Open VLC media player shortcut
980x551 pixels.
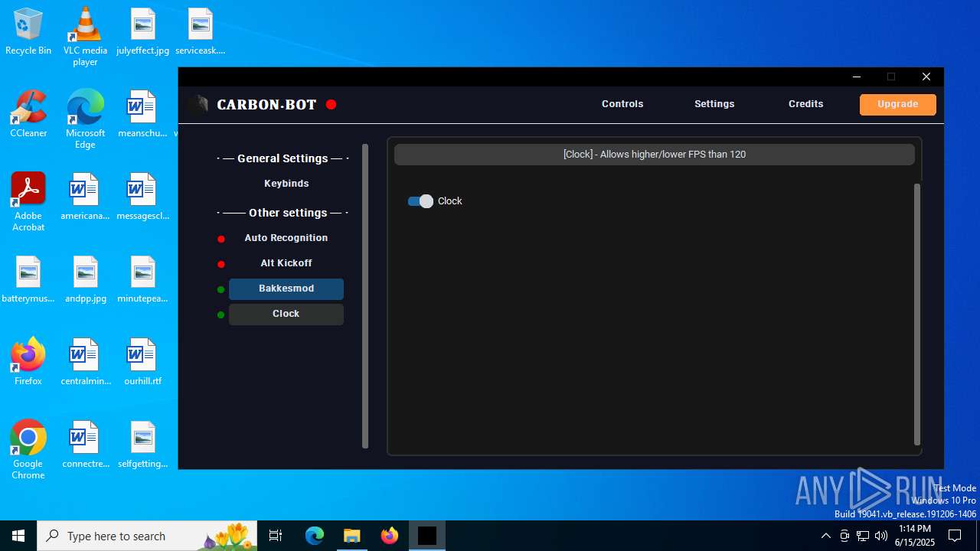(x=85, y=37)
